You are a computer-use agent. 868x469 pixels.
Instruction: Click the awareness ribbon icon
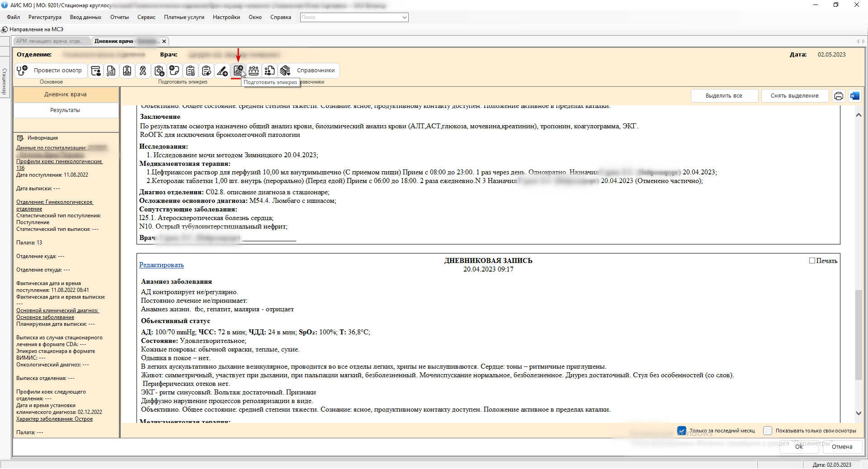pos(143,70)
